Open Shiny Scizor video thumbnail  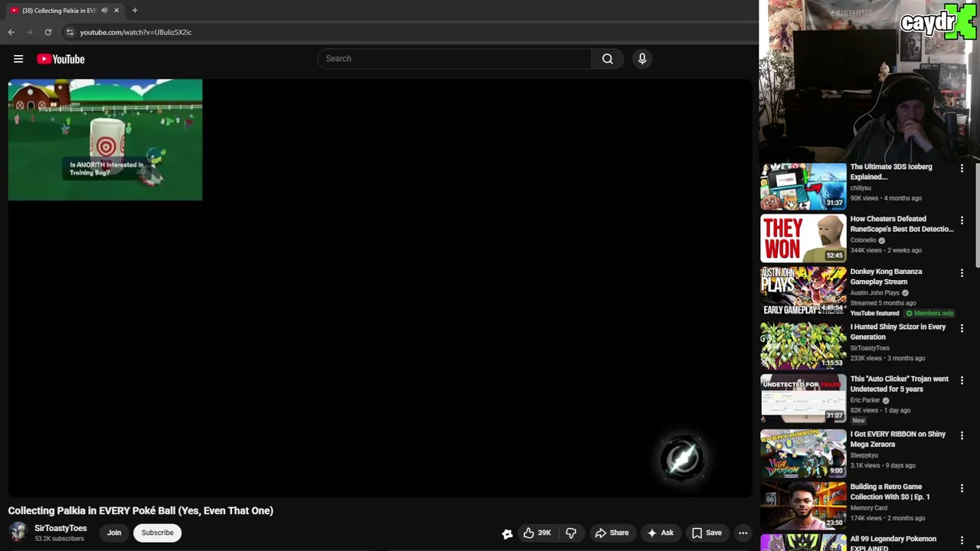[x=803, y=346]
